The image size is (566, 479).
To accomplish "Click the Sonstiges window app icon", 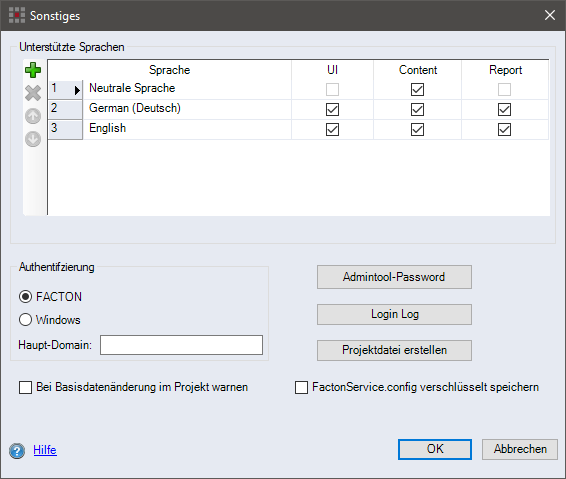I will coord(17,15).
